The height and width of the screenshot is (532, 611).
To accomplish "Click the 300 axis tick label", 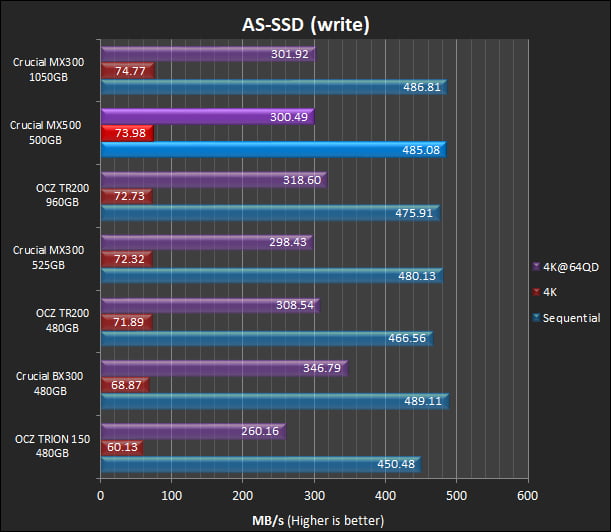I will [314, 496].
